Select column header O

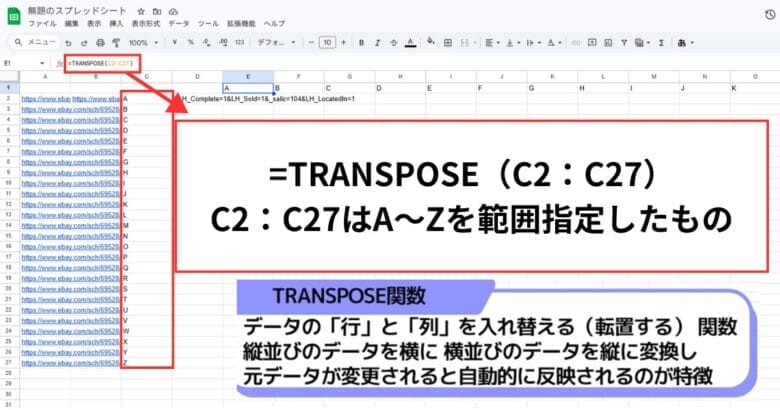click(755, 77)
